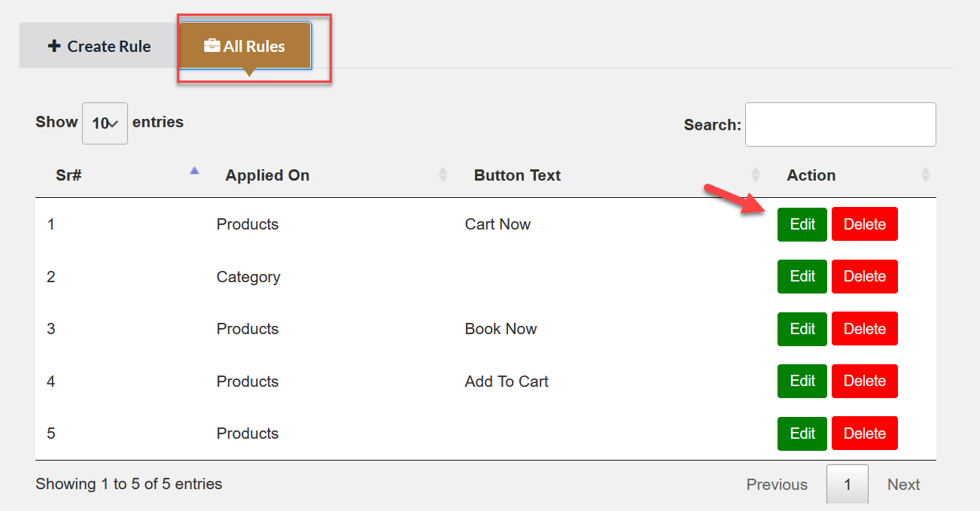
Task: Delete the Category rule in row 2
Action: [x=864, y=276]
